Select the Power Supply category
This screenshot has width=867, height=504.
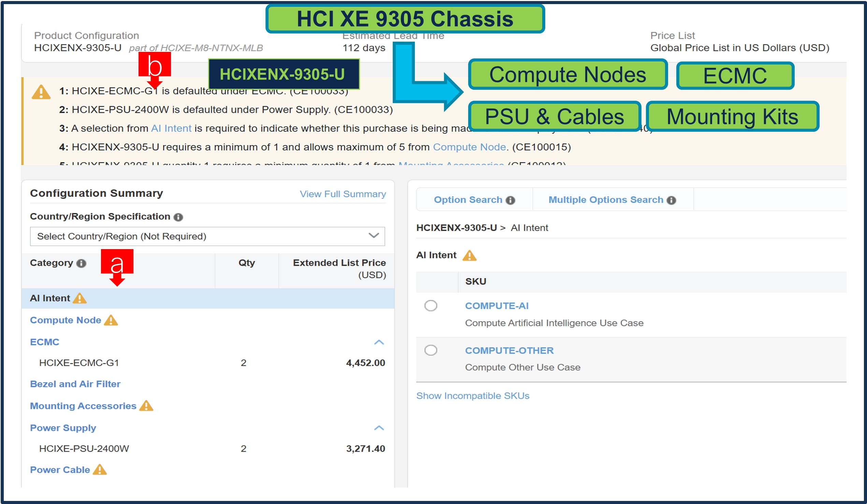pyautogui.click(x=63, y=428)
